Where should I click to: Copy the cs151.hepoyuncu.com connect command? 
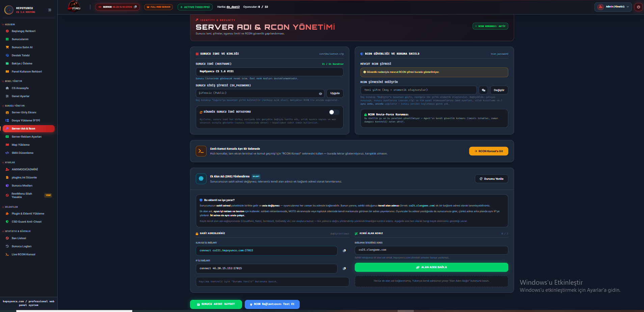pyautogui.click(x=344, y=251)
